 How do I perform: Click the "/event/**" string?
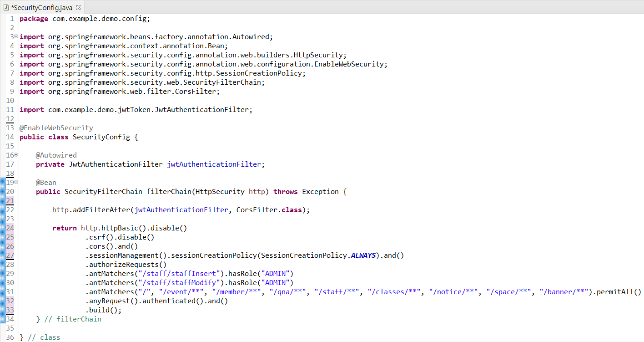pyautogui.click(x=181, y=292)
